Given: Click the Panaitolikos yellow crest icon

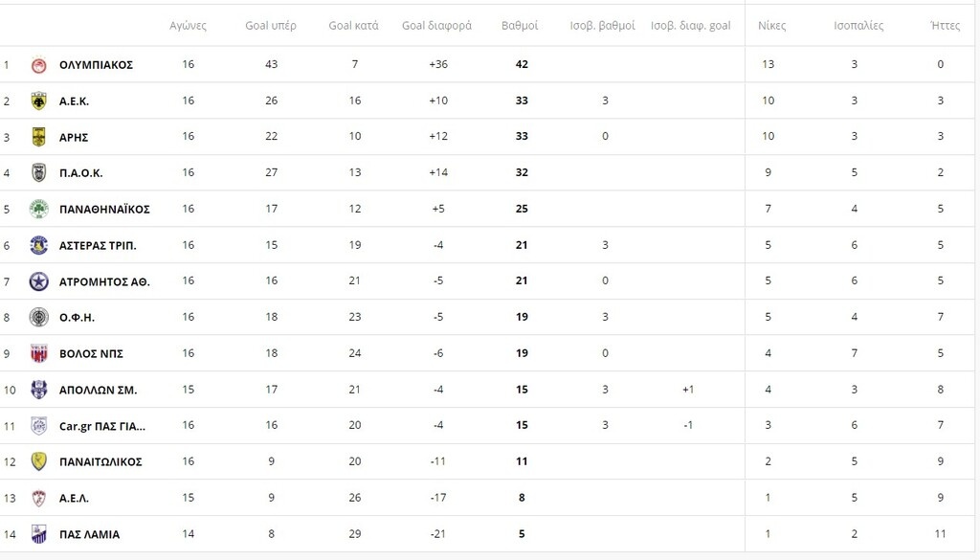Looking at the screenshot, I should [x=38, y=461].
